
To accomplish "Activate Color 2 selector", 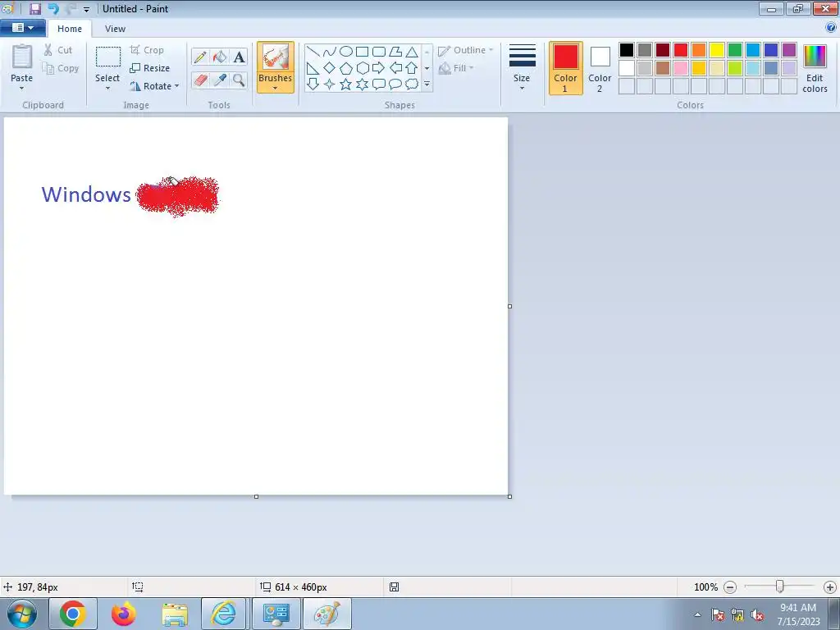I will (x=600, y=68).
